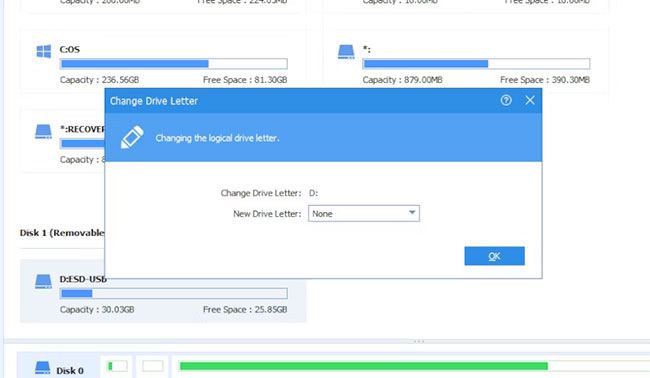The width and height of the screenshot is (650, 378).
Task: Select the D:ESD-USB partition card
Action: tap(163, 291)
